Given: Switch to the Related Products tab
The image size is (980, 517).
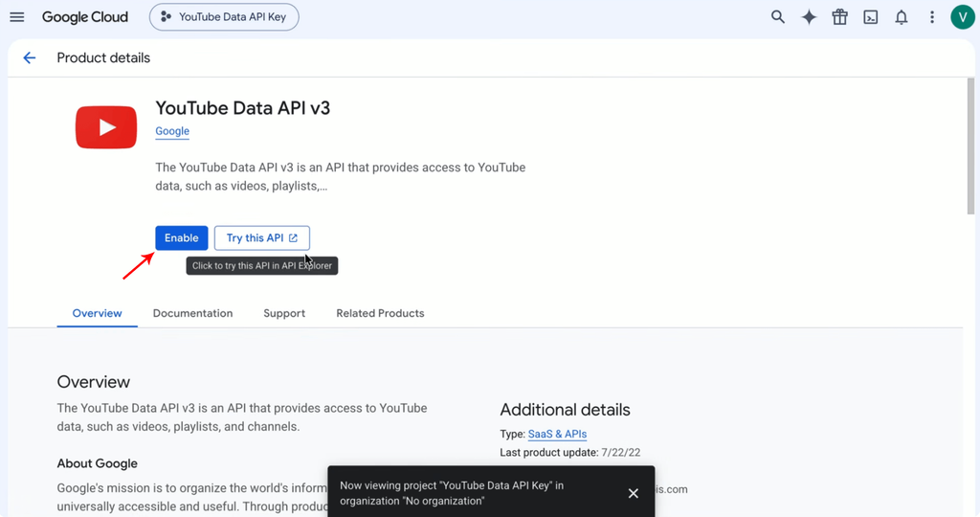Looking at the screenshot, I should [x=380, y=313].
